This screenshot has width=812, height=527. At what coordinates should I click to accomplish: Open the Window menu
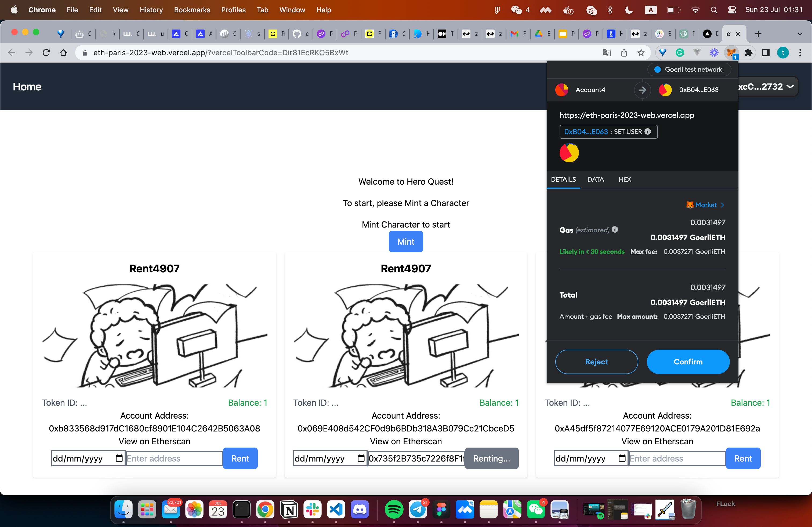[292, 10]
